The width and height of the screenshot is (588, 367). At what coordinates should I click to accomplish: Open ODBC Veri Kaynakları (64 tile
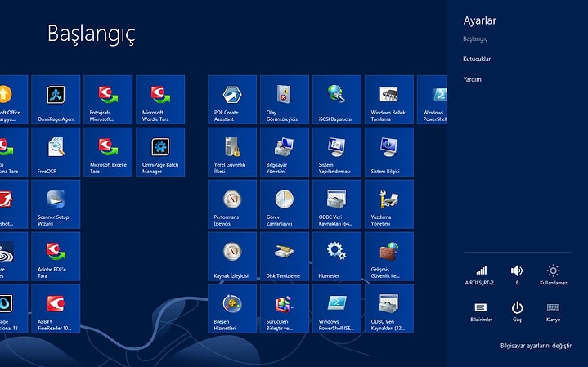(x=337, y=204)
